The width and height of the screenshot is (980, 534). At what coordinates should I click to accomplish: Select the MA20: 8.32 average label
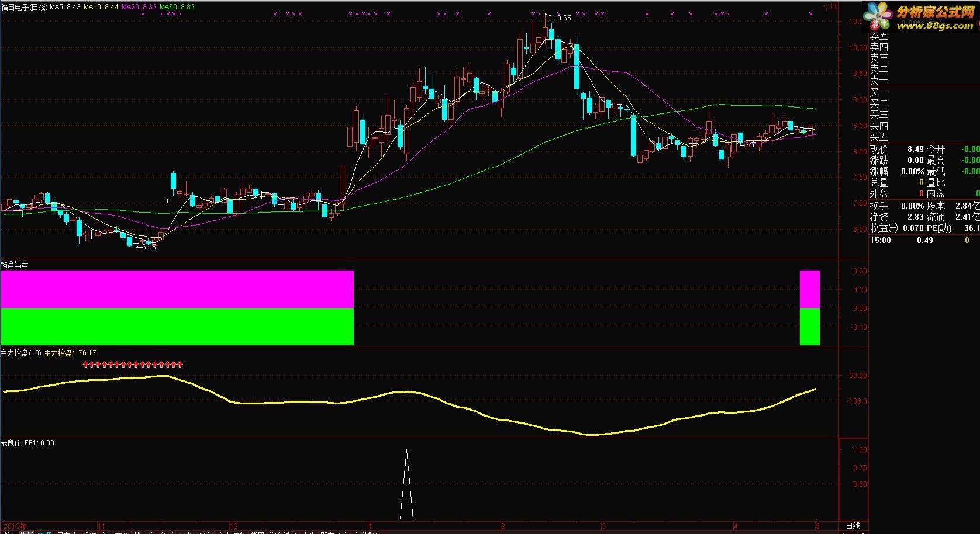pos(139,6)
